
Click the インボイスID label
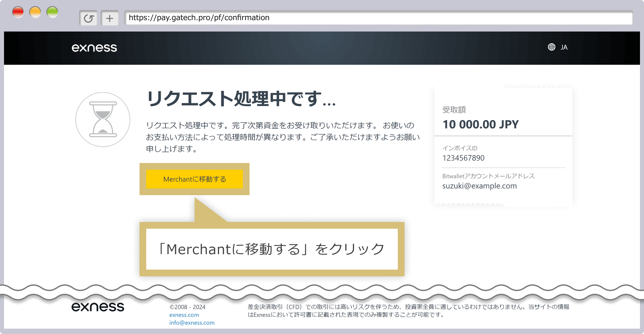tap(460, 148)
